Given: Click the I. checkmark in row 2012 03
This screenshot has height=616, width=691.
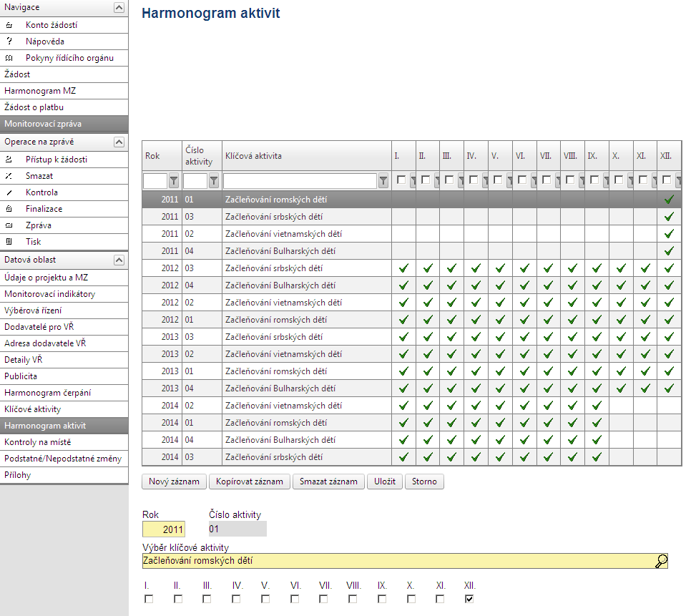Looking at the screenshot, I should click(x=403, y=268).
